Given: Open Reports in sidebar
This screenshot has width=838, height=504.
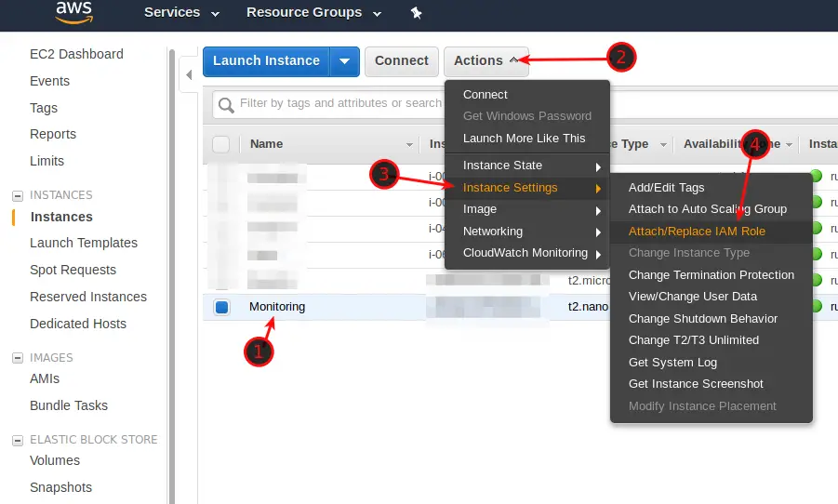Looking at the screenshot, I should tap(53, 134).
